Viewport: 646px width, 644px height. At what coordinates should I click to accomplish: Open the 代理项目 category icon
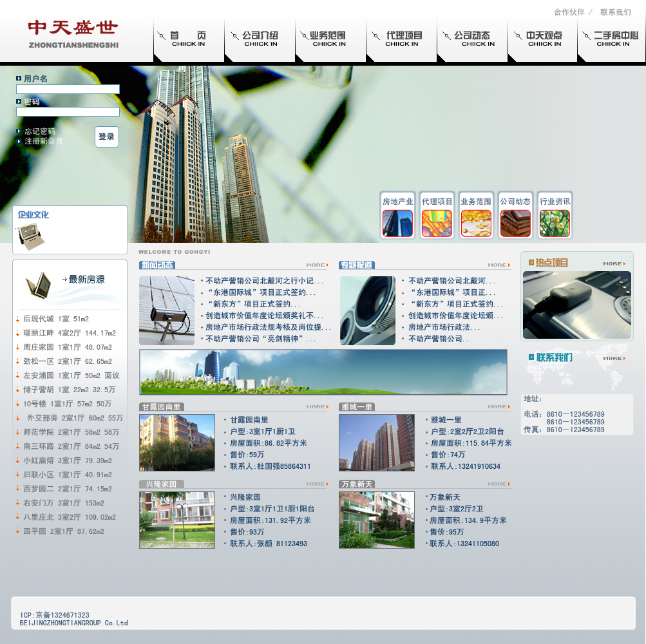coord(437,223)
